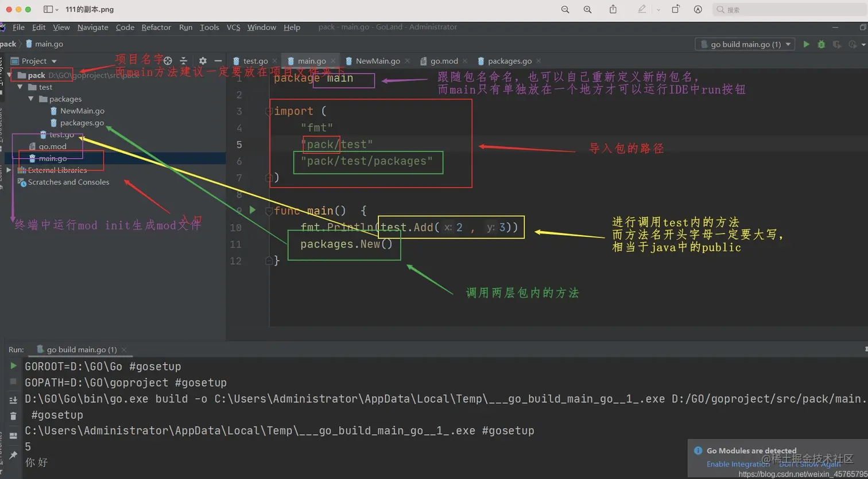Click the Preview search field

789,10
